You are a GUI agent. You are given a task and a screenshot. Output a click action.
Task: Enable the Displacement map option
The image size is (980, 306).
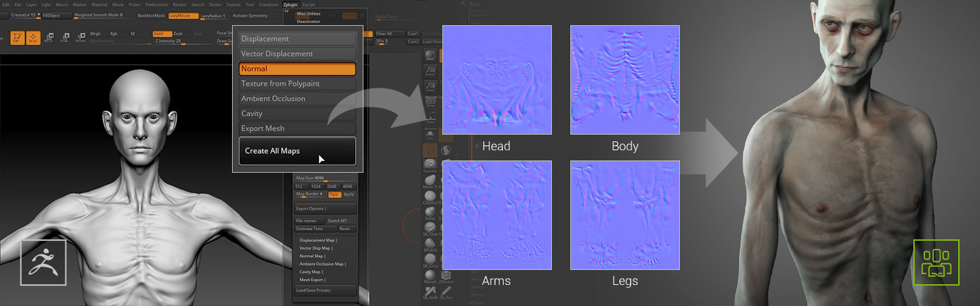point(297,39)
